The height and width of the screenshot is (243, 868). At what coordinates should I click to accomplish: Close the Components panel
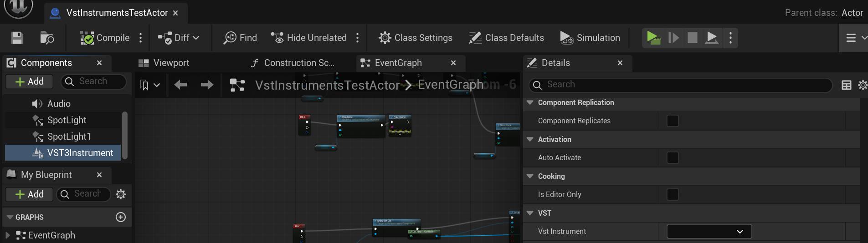click(x=99, y=63)
